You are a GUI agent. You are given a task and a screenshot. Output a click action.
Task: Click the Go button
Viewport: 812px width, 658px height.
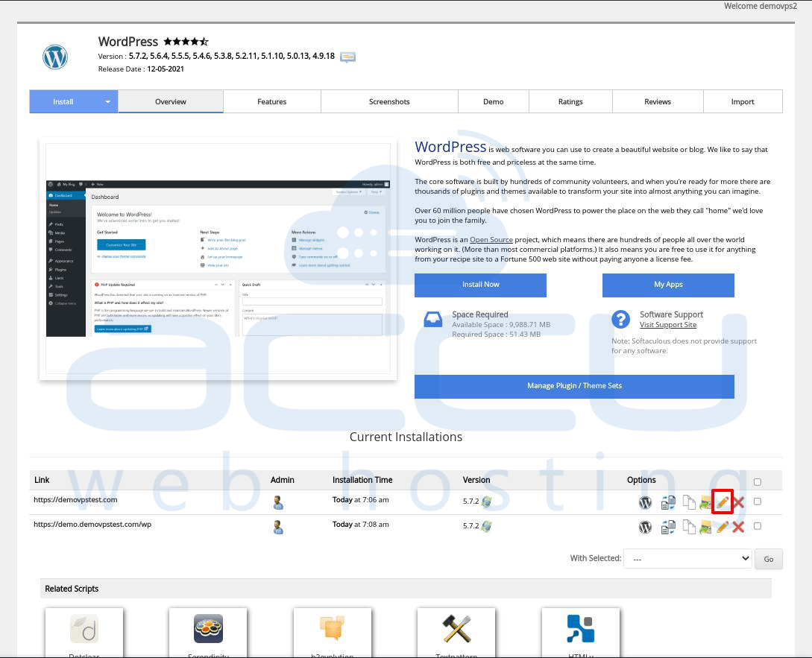click(x=769, y=559)
